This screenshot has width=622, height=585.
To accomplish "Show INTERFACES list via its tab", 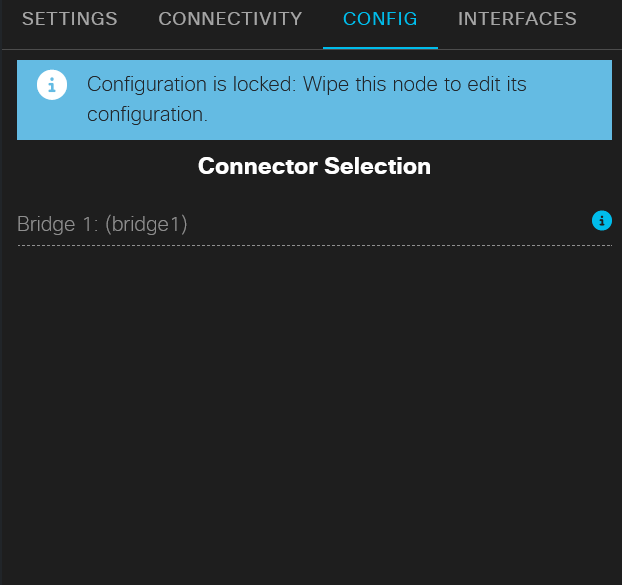I will point(517,19).
